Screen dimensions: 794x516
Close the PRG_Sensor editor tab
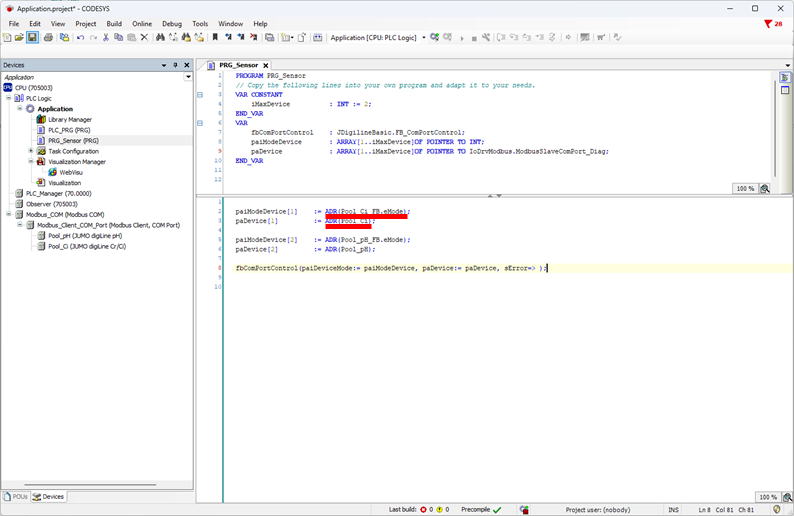(x=265, y=65)
